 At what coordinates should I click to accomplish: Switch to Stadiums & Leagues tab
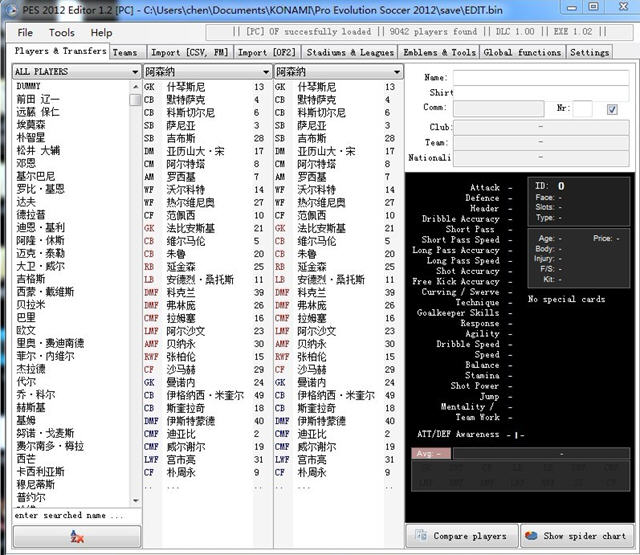350,53
